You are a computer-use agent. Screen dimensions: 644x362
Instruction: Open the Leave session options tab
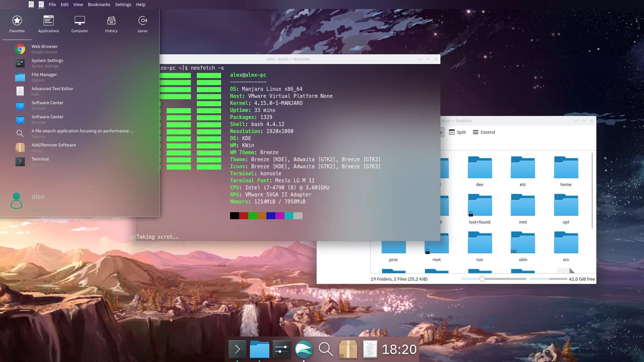pyautogui.click(x=142, y=24)
